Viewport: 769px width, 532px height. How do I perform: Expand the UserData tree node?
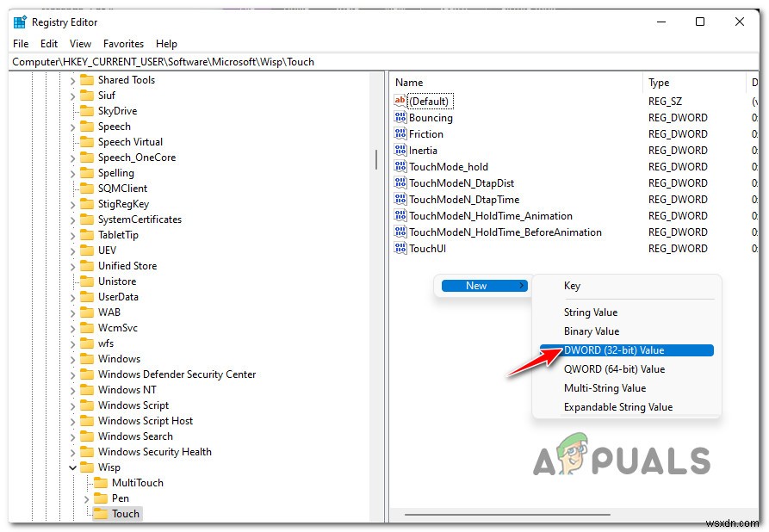72,297
